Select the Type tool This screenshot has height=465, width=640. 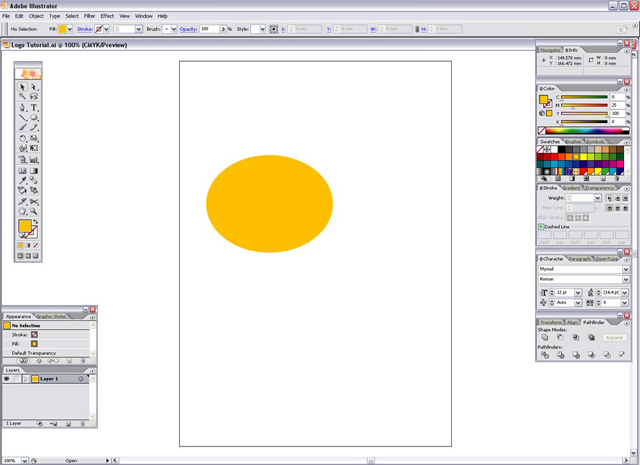34,108
